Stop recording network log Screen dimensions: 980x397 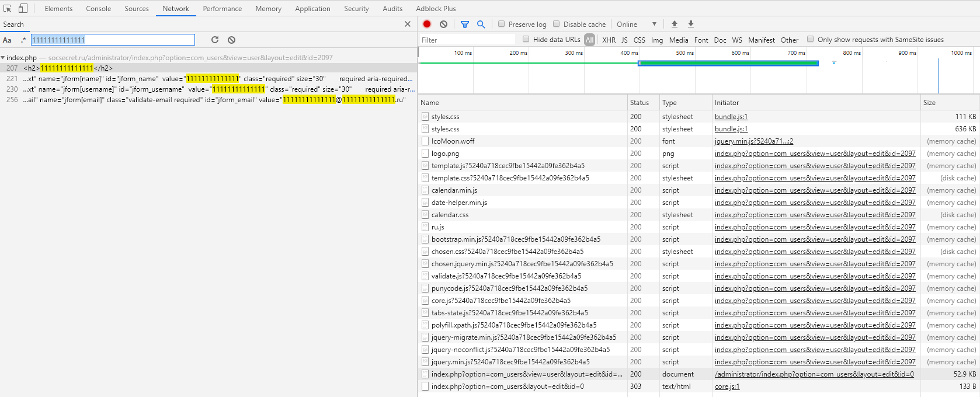pyautogui.click(x=427, y=24)
